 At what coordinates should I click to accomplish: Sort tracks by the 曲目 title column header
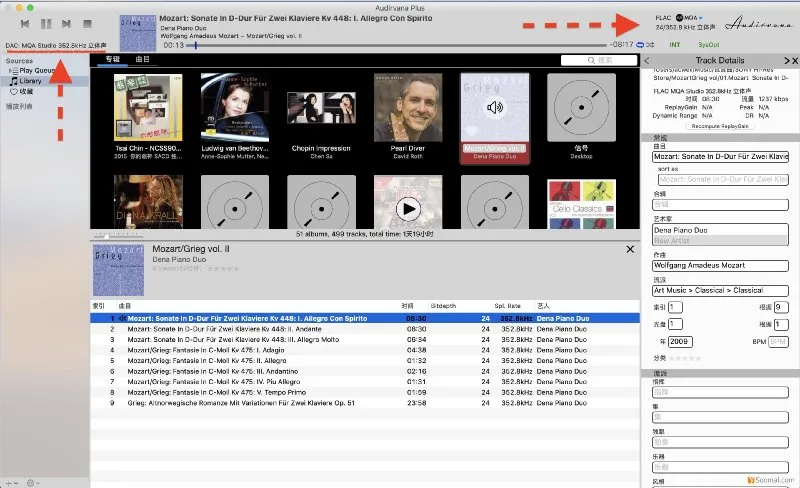(x=124, y=306)
